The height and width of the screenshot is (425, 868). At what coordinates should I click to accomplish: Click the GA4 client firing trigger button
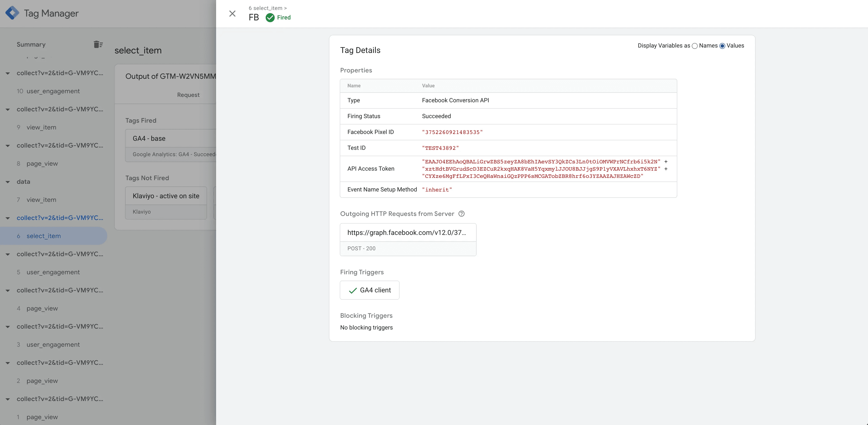click(x=370, y=290)
